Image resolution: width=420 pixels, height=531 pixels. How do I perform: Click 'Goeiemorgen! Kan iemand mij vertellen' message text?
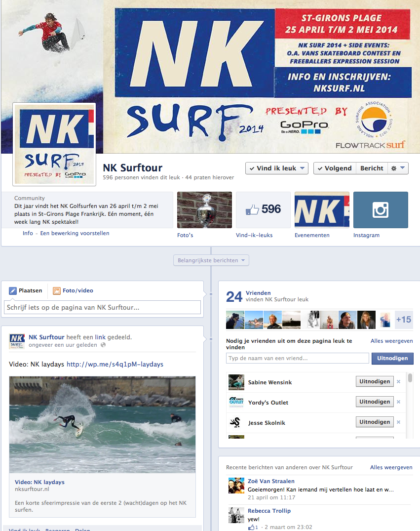[x=320, y=490]
